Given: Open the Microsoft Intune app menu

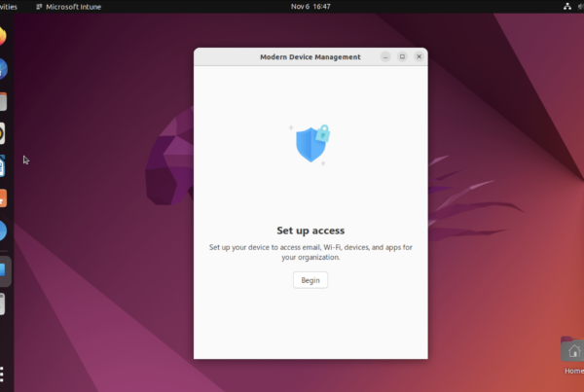Looking at the screenshot, I should coord(68,7).
